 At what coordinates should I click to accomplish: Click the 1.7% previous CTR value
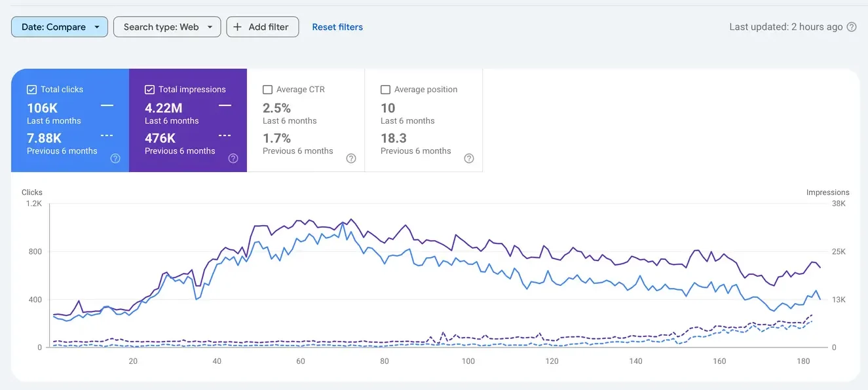pos(277,138)
